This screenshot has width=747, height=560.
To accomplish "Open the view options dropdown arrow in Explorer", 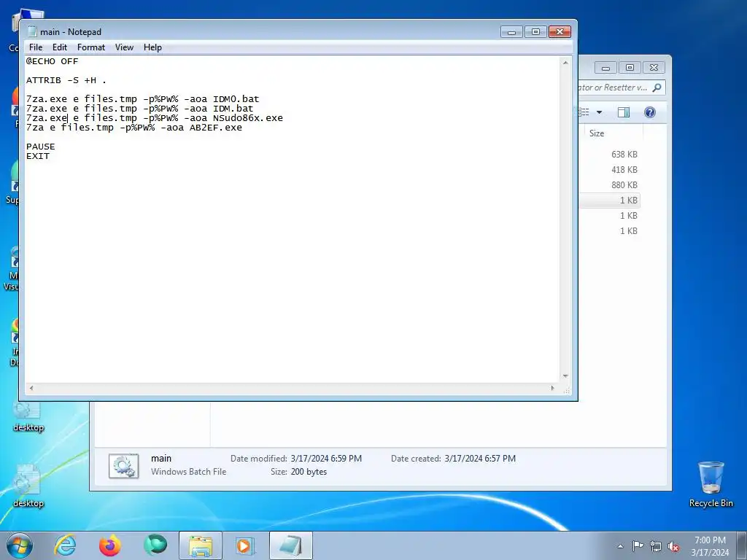I will 600,112.
